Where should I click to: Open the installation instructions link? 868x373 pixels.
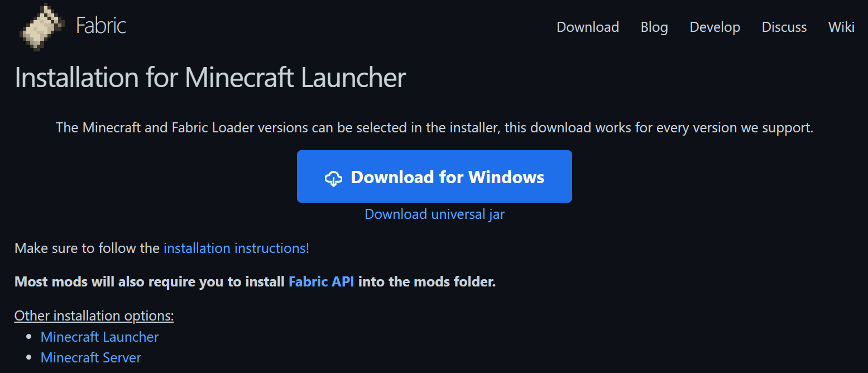point(236,248)
